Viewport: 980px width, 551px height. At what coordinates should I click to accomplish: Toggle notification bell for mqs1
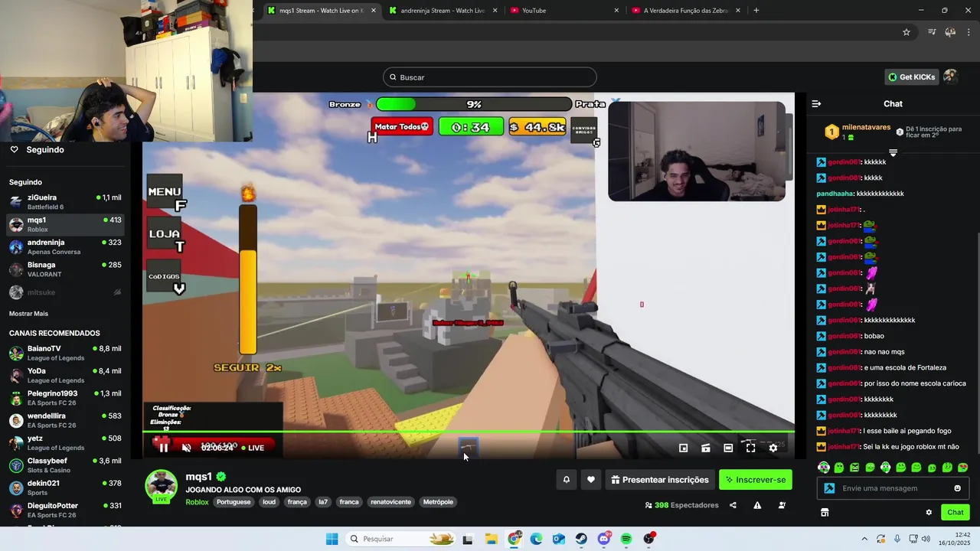point(567,480)
